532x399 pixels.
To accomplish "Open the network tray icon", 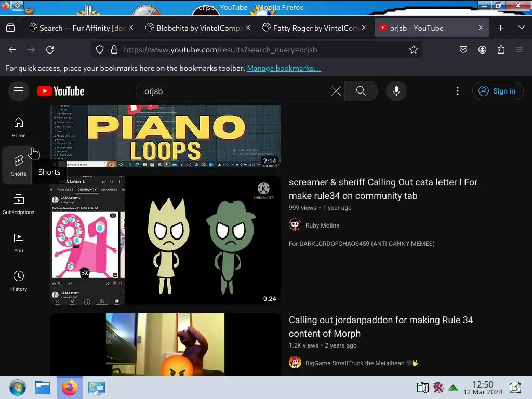I will [453, 387].
